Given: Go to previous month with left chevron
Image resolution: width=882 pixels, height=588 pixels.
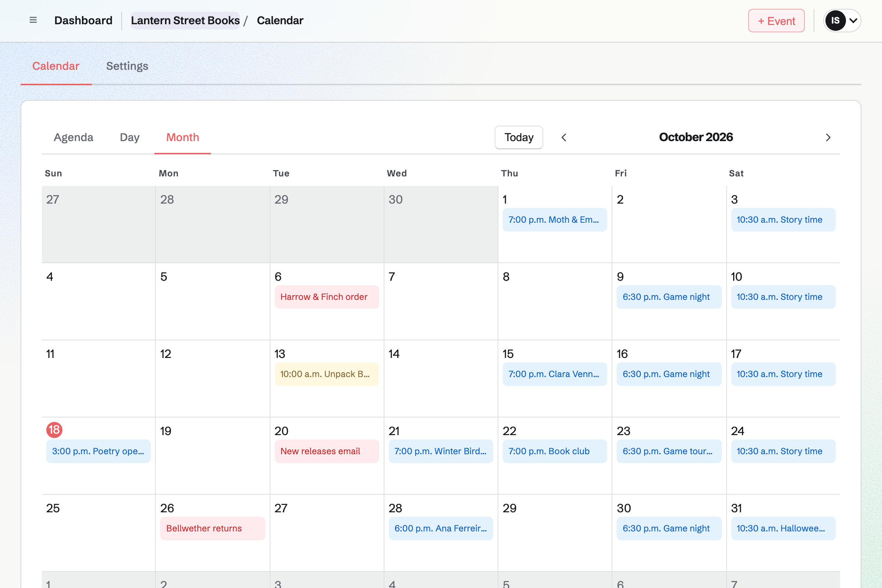Looking at the screenshot, I should tap(564, 137).
